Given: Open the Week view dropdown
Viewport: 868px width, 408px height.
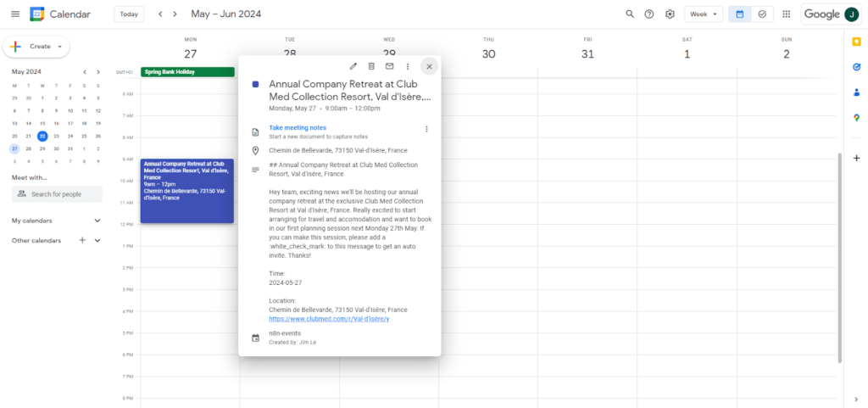Looking at the screenshot, I should tap(704, 14).
